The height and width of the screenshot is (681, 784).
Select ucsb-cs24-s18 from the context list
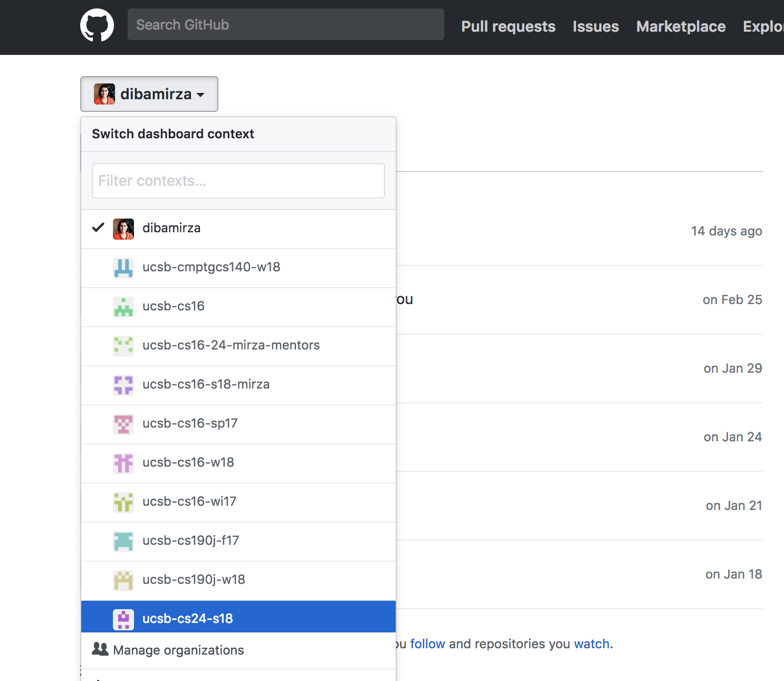[x=187, y=618]
